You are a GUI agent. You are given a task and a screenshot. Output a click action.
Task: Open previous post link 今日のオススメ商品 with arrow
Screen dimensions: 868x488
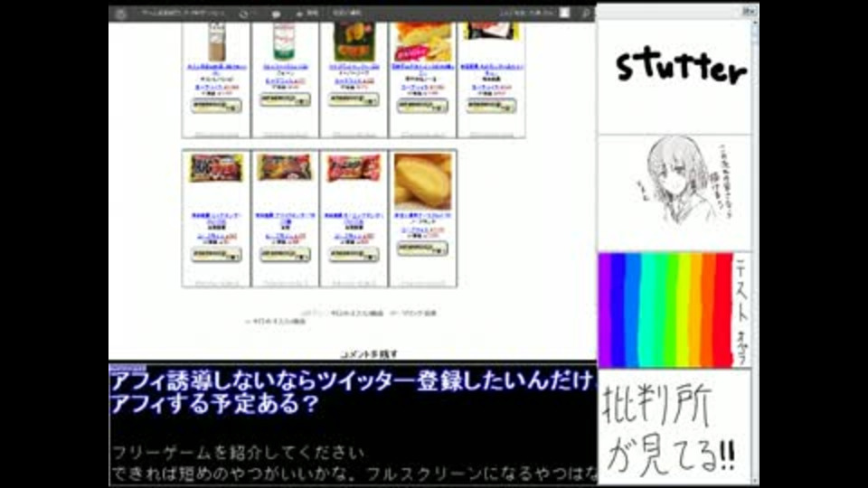275,322
